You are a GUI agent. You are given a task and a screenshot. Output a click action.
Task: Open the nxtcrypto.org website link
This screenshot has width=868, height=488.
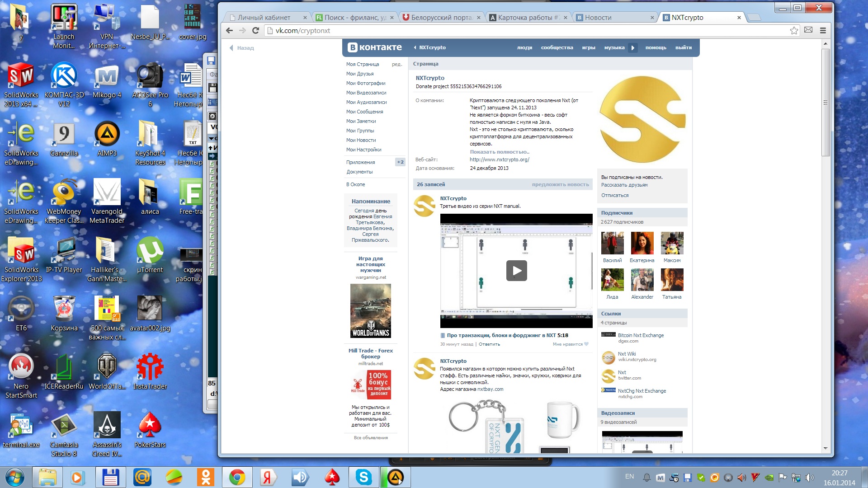coord(499,160)
